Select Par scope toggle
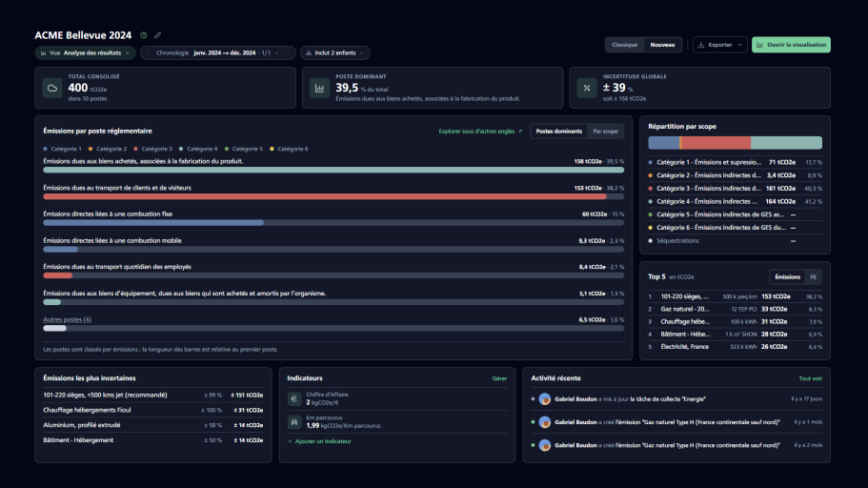The width and height of the screenshot is (868, 488). (605, 132)
